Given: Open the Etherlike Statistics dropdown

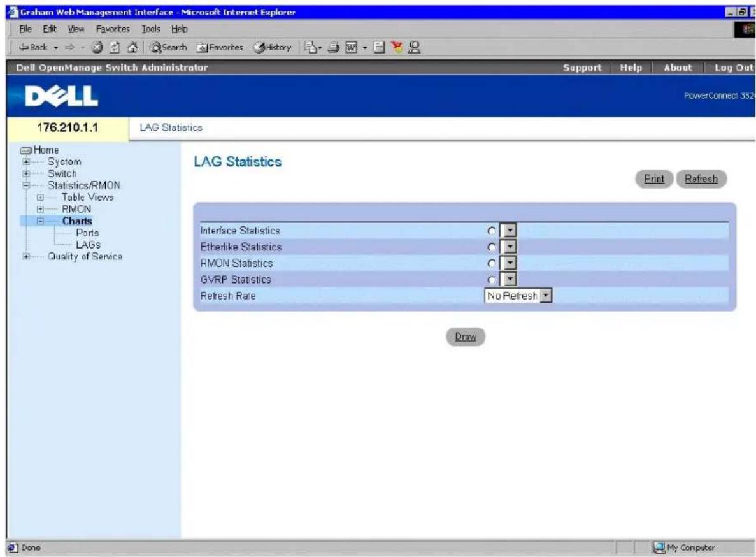Looking at the screenshot, I should [x=508, y=247].
